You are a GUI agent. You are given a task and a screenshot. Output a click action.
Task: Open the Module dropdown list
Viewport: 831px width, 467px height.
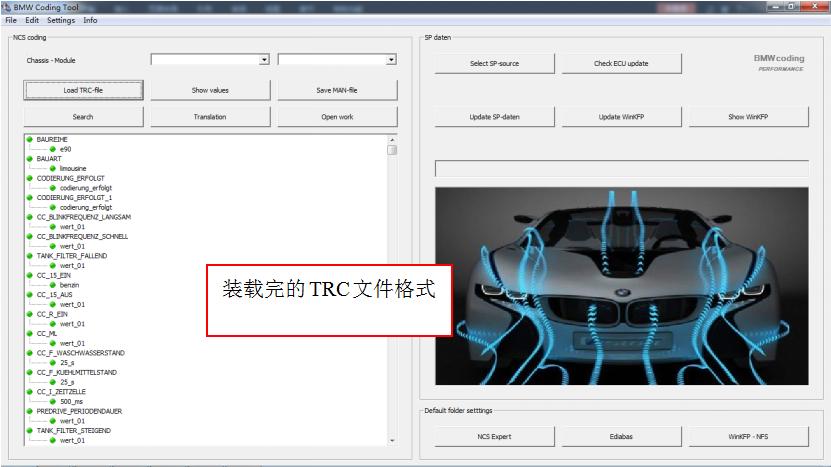coord(391,59)
